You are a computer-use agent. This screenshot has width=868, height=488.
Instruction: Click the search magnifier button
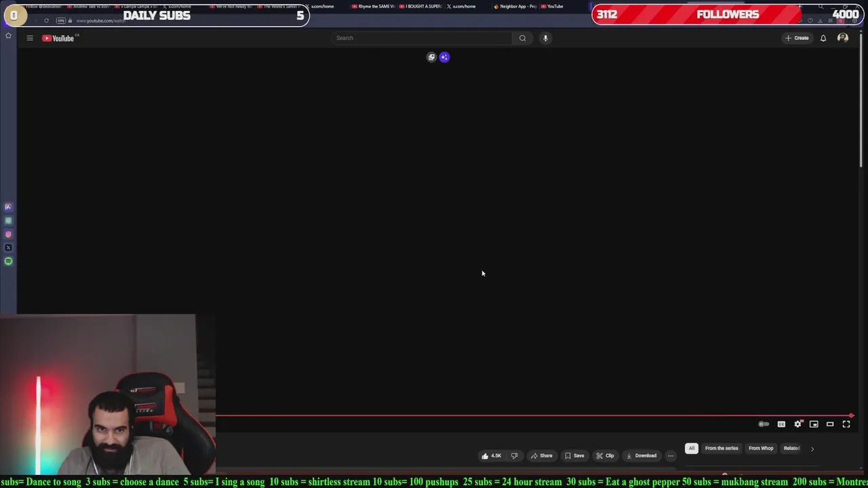(x=522, y=38)
